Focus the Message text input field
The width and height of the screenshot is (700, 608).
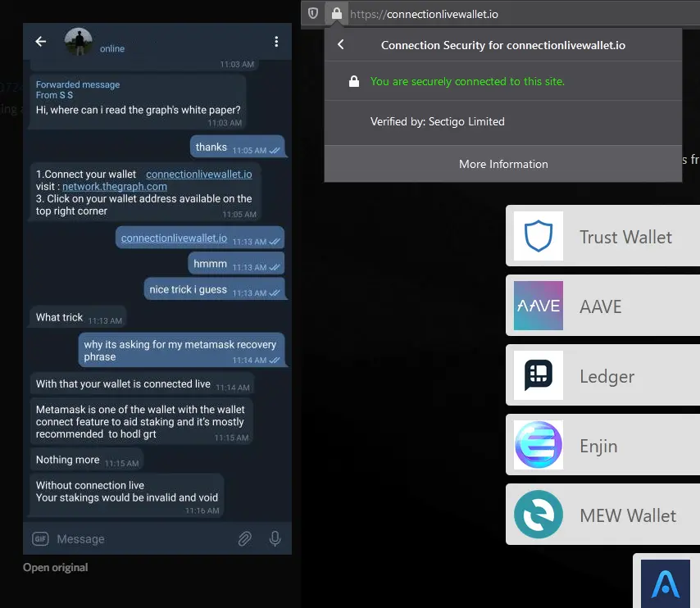(x=143, y=539)
